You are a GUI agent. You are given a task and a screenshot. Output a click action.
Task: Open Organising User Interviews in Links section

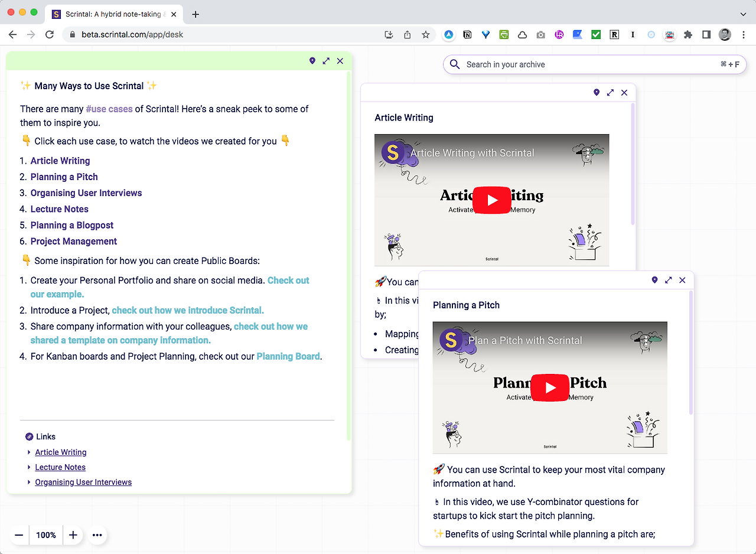[83, 483]
